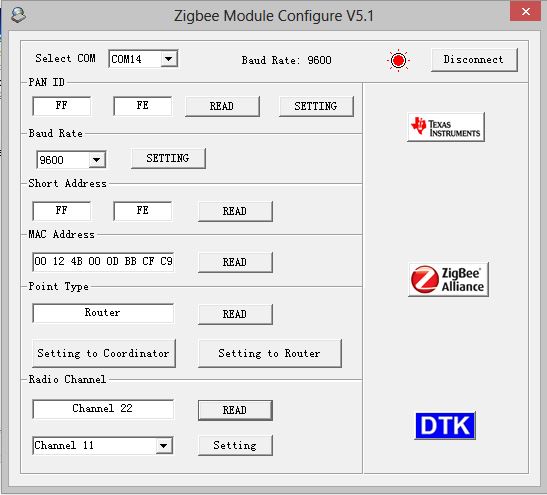The height and width of the screenshot is (495, 547).
Task: Click the Texas Instruments logo
Action: click(445, 127)
